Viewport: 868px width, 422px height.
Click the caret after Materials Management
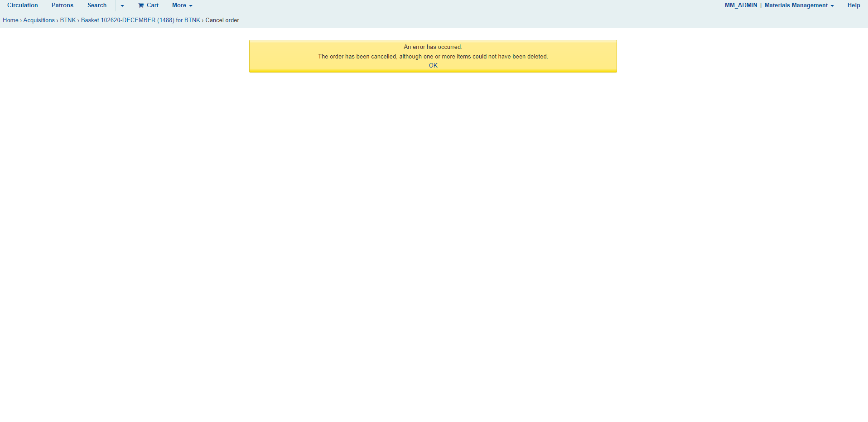832,6
